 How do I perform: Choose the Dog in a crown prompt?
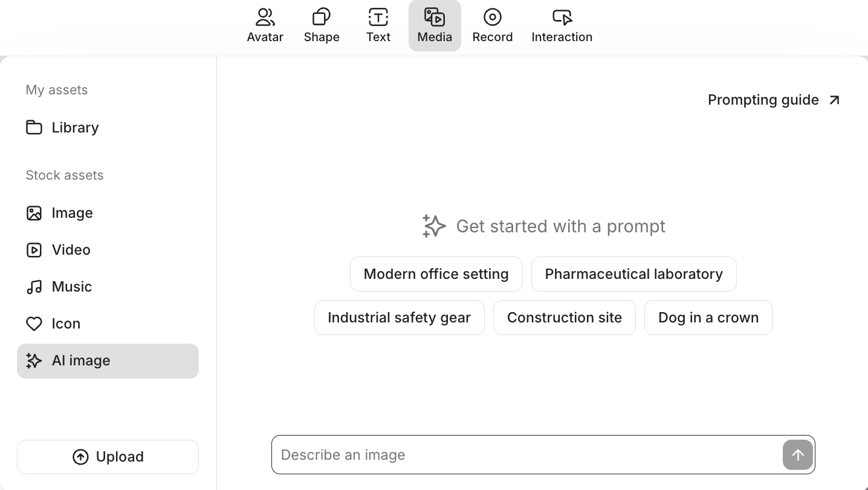point(708,318)
